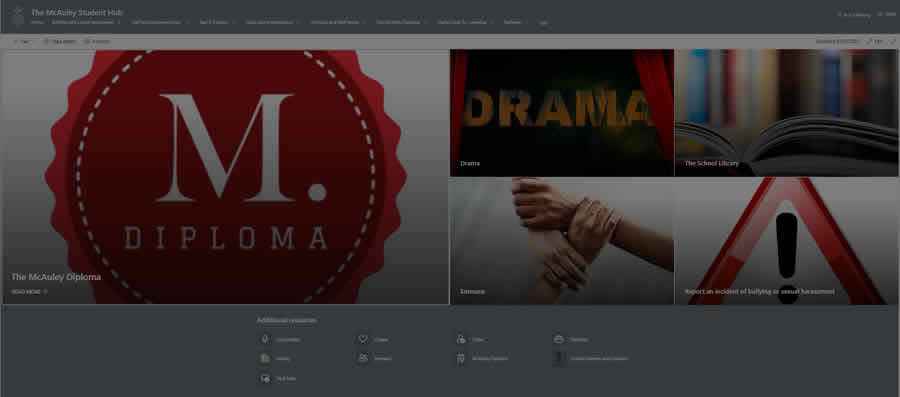Open Page details in command bar
The height and width of the screenshot is (397, 900).
[60, 41]
